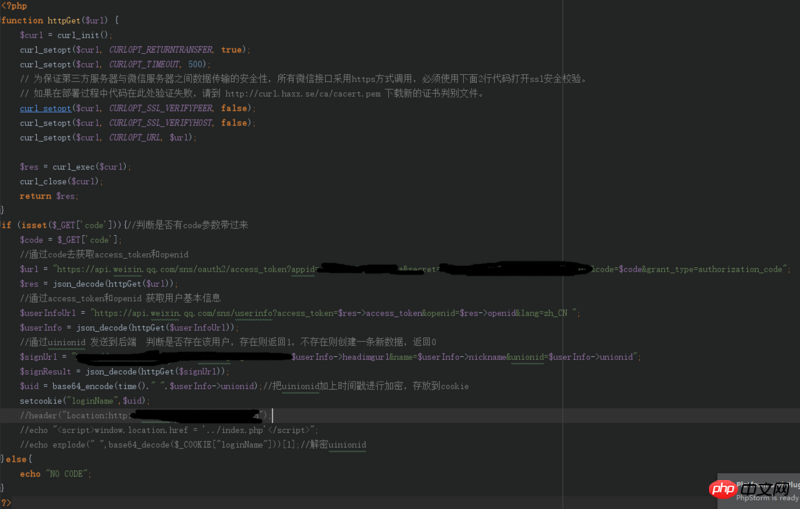This screenshot has height=509, width=800.
Task: Click the commented 'echo explode' line
Action: point(193,445)
